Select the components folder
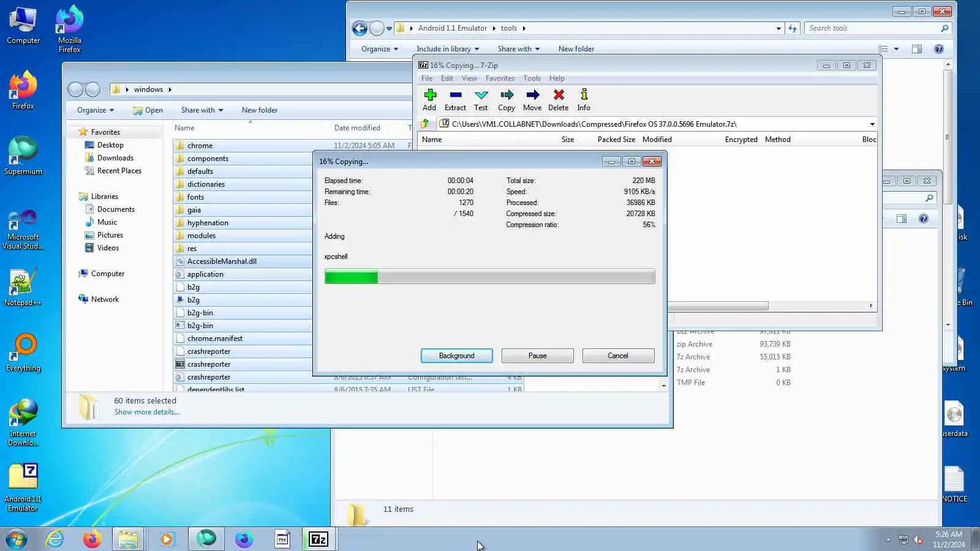980x551 pixels. (208, 159)
